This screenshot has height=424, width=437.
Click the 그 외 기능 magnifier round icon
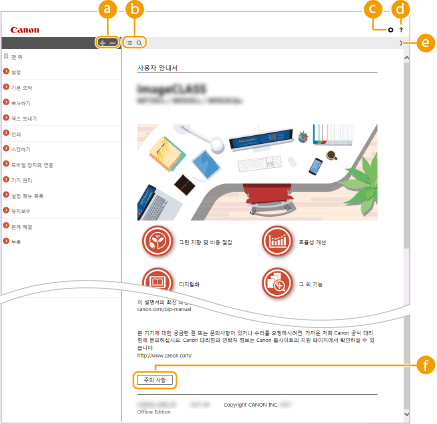click(277, 283)
